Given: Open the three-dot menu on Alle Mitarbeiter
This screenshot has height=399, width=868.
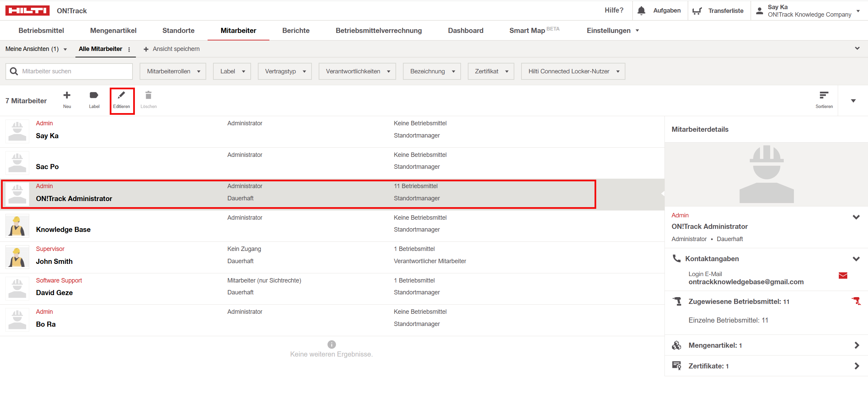Looking at the screenshot, I should pyautogui.click(x=129, y=49).
